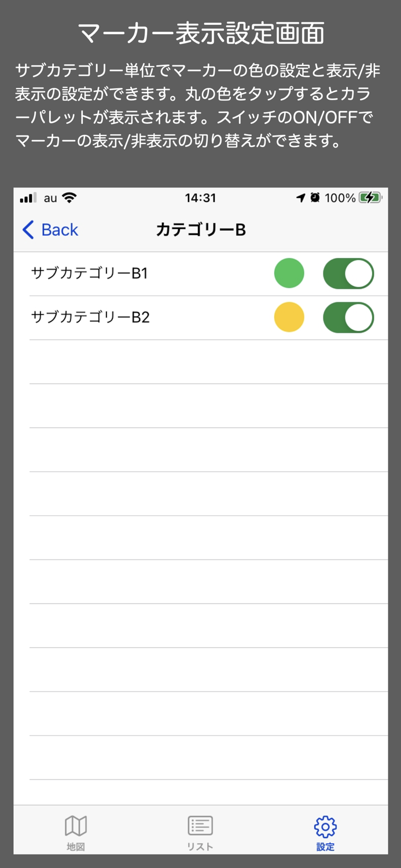This screenshot has width=401, height=868.
Task: Select the サブカテゴリーB1 row label
Action: coord(91,273)
